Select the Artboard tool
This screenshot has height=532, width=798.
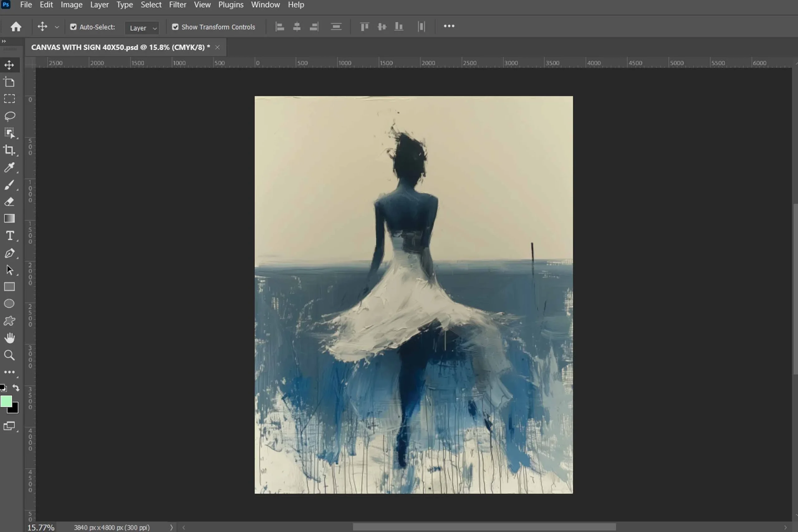point(9,82)
